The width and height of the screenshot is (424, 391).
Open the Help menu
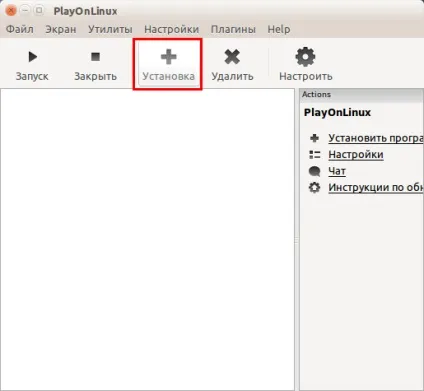pyautogui.click(x=279, y=29)
